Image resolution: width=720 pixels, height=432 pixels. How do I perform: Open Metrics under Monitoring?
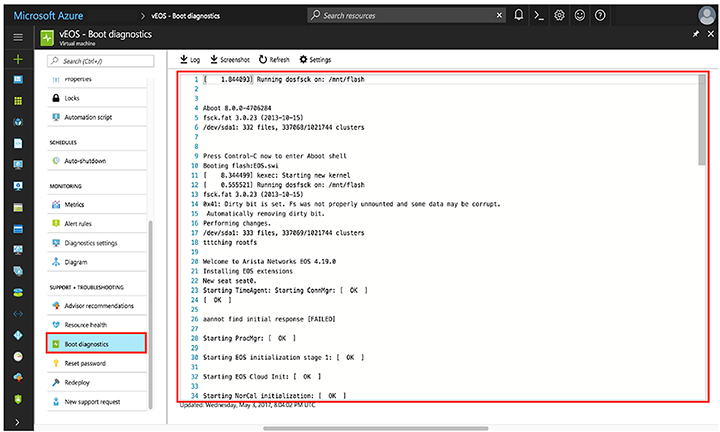[97, 205]
